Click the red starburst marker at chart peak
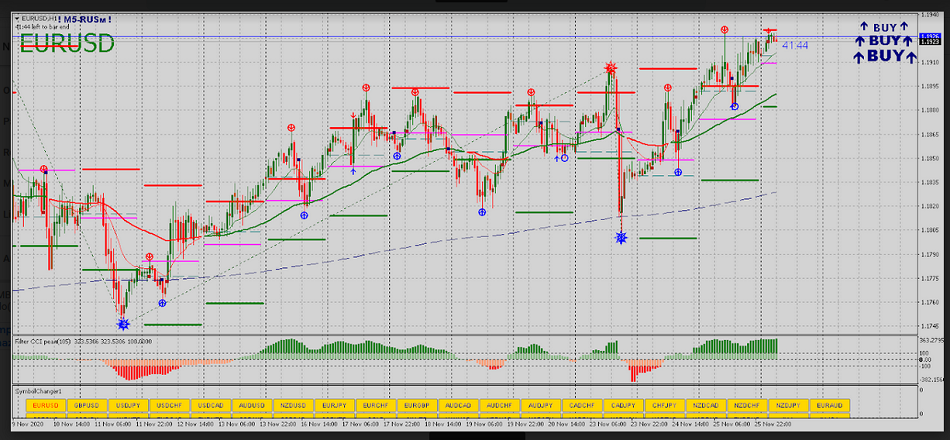Screen dimensions: 950x440 pos(611,66)
